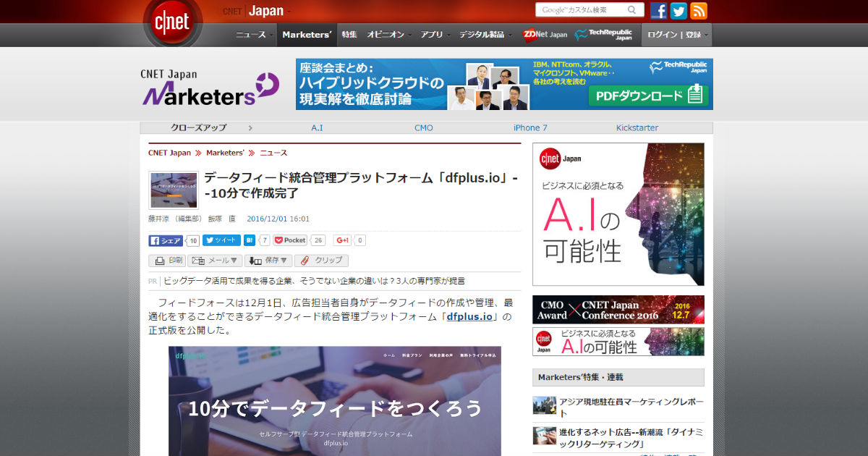Viewport: 868px width, 456px height.
Task: Click the CNET Japan breadcrumb link
Action: point(169,153)
